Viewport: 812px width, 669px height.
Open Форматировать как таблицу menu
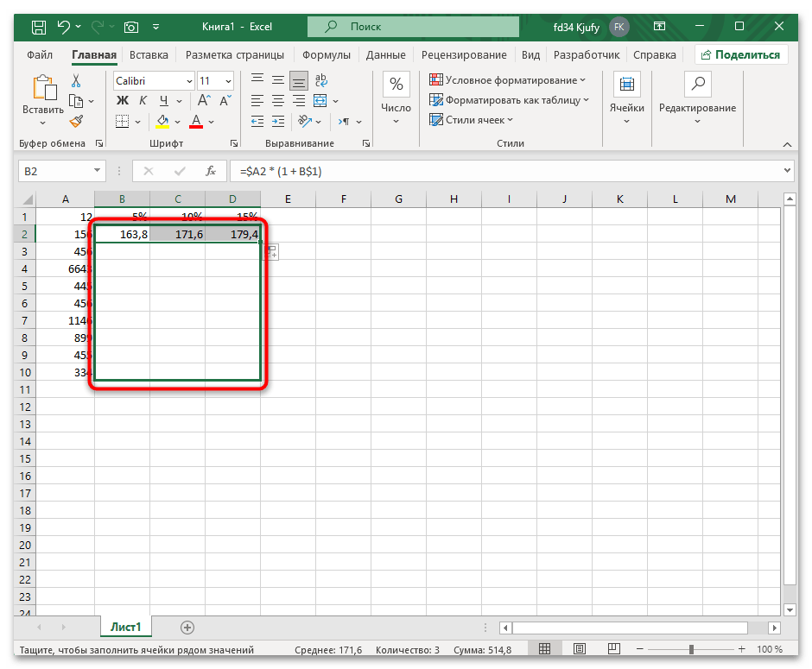click(x=509, y=100)
